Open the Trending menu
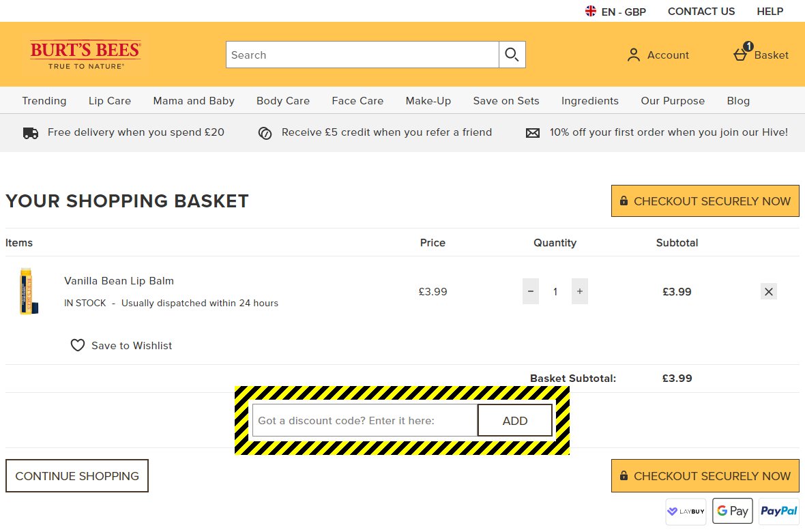 tap(44, 101)
